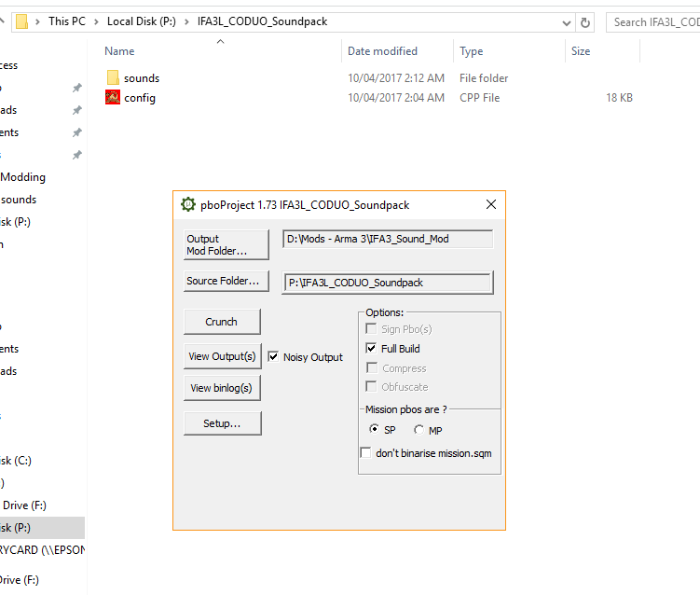The width and height of the screenshot is (700, 595).
Task: Open the address bar history dropdown
Action: tap(566, 22)
